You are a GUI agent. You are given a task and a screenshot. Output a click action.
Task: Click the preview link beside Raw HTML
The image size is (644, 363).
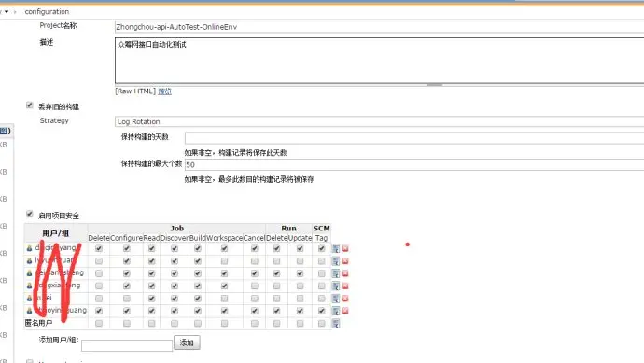[x=164, y=91]
